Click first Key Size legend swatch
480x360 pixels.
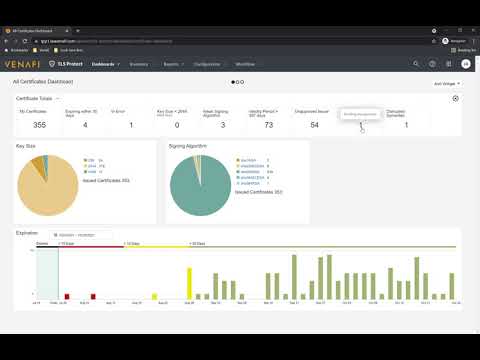85,160
